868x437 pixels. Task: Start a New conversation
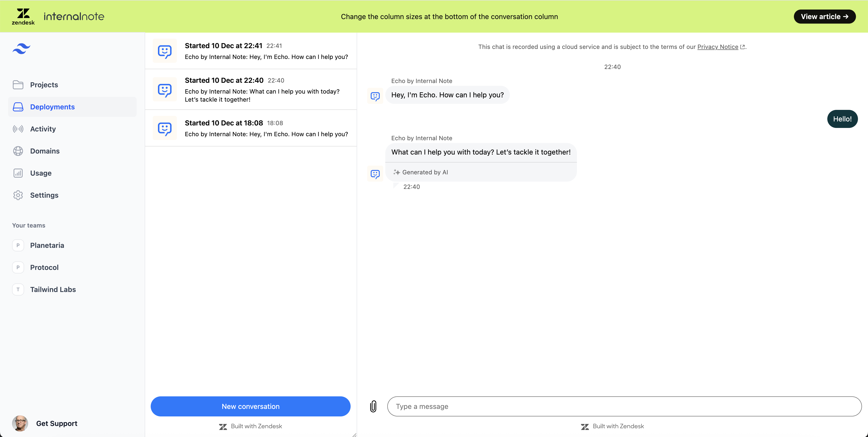click(x=250, y=406)
